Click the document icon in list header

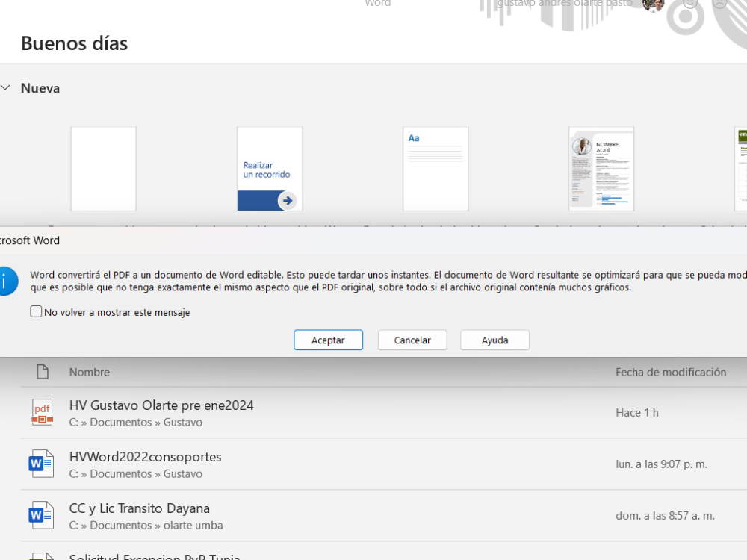click(43, 371)
